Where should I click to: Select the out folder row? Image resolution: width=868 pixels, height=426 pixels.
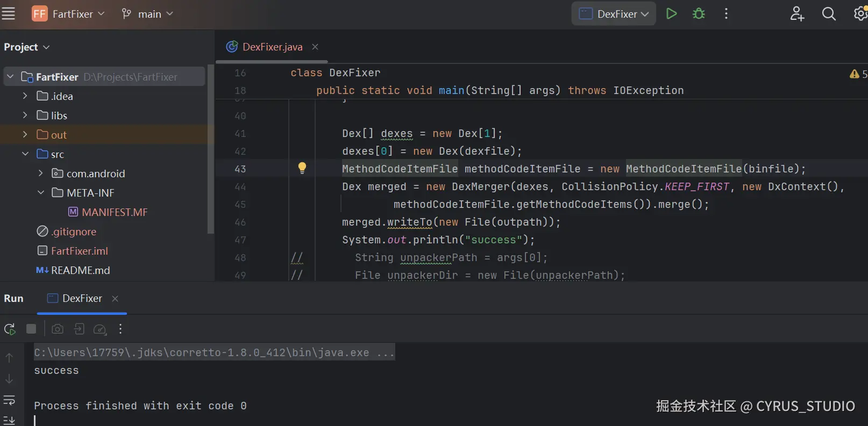point(104,134)
